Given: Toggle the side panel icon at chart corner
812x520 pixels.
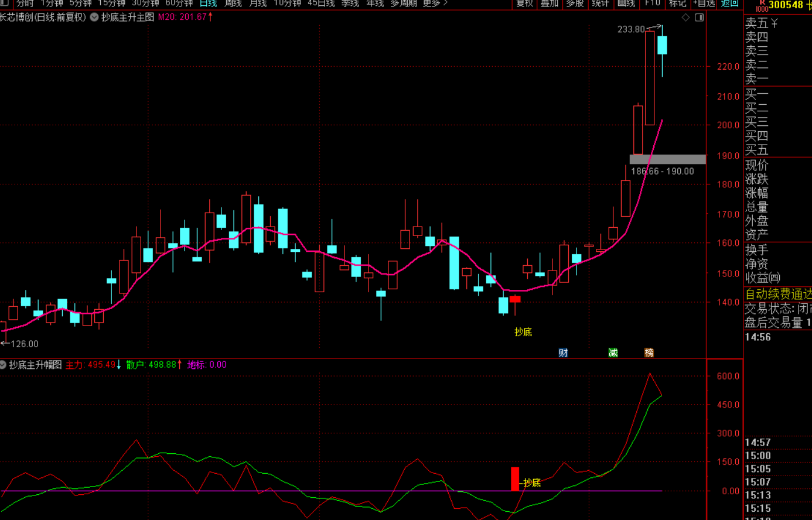Looking at the screenshot, I should [x=699, y=18].
